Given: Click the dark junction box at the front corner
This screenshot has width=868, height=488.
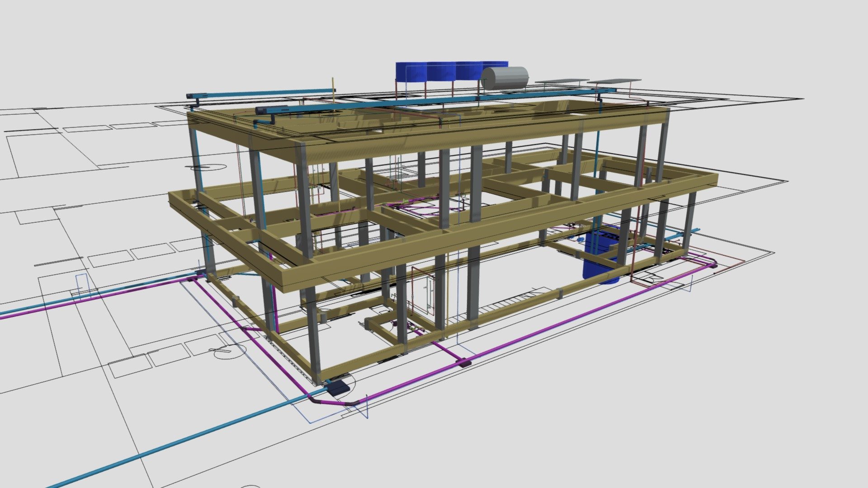Looking at the screenshot, I should click(x=338, y=387).
